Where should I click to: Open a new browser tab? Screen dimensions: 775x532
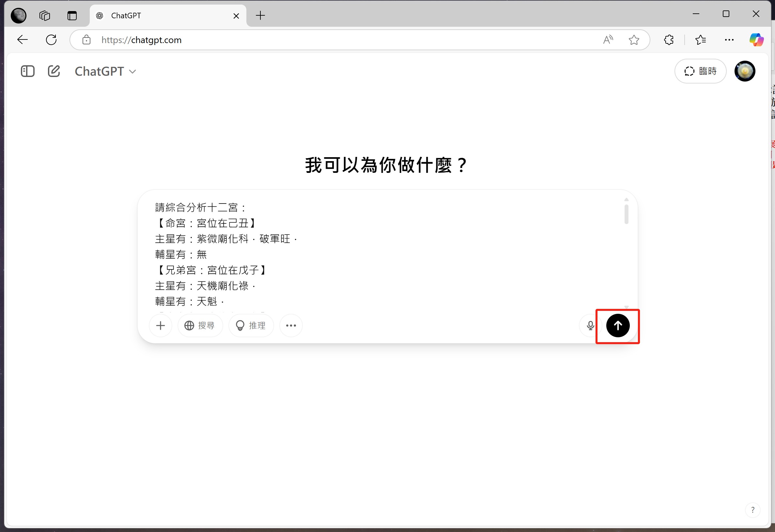click(260, 16)
